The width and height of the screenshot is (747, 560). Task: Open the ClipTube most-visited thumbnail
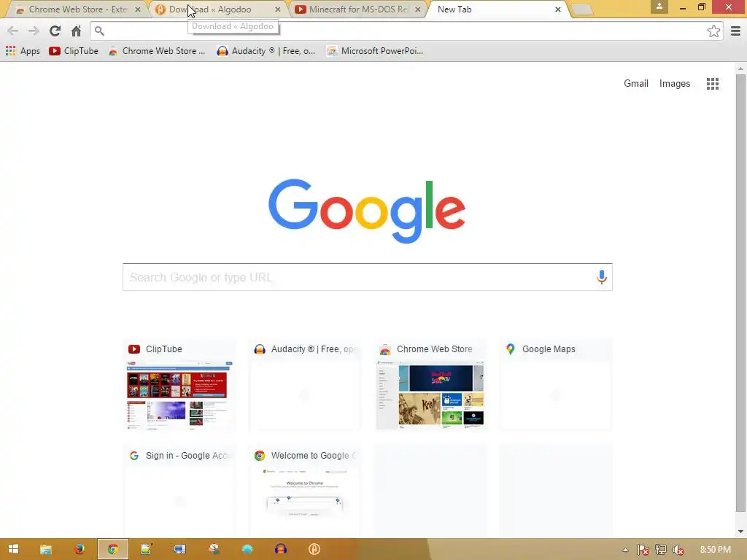pyautogui.click(x=179, y=384)
